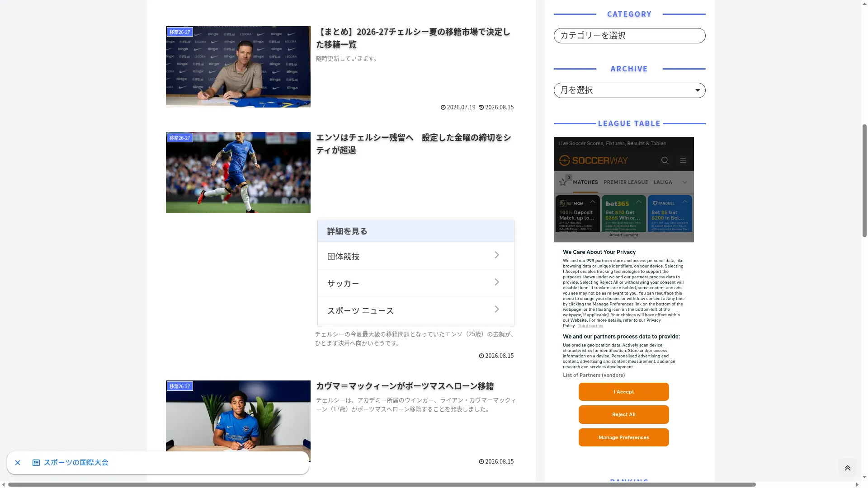Click the I Accept privacy button

[x=624, y=392]
